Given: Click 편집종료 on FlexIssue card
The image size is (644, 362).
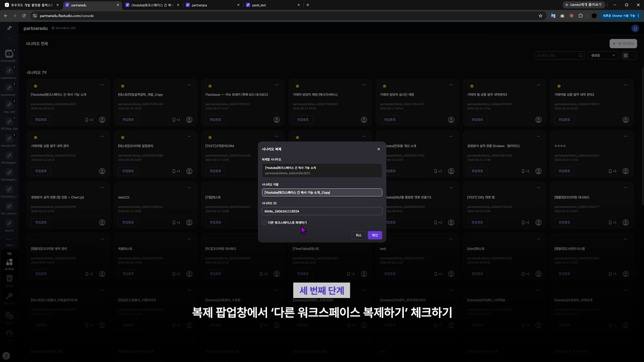Looking at the screenshot, I should coord(215,120).
